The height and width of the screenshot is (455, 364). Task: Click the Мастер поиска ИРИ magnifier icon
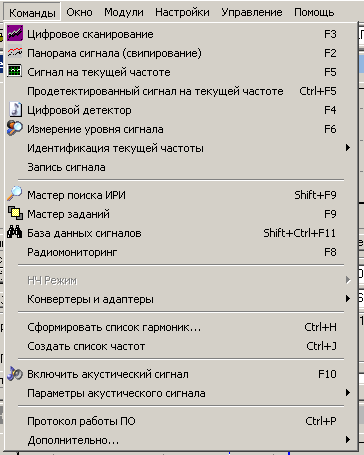[x=15, y=194]
